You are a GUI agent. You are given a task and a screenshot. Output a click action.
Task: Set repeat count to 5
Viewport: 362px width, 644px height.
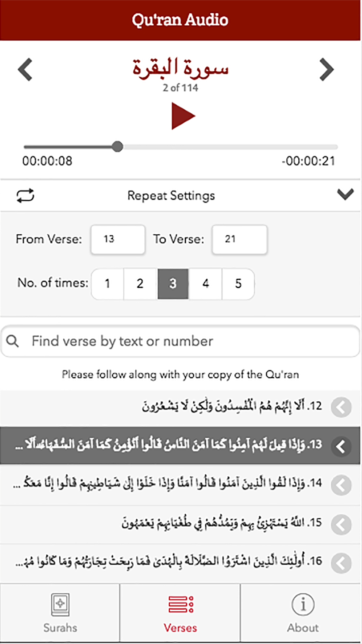(238, 284)
